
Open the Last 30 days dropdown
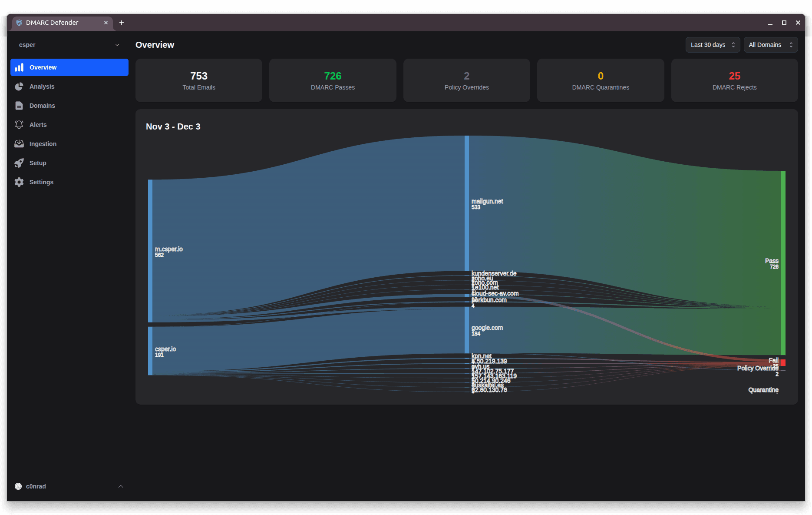click(x=712, y=45)
